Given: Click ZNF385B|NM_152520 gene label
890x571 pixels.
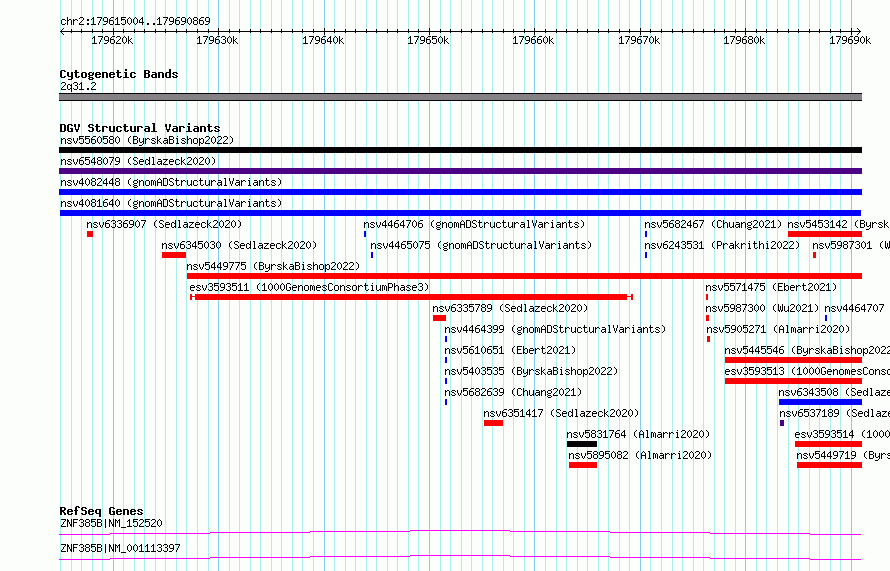Looking at the screenshot, I should 111,523.
